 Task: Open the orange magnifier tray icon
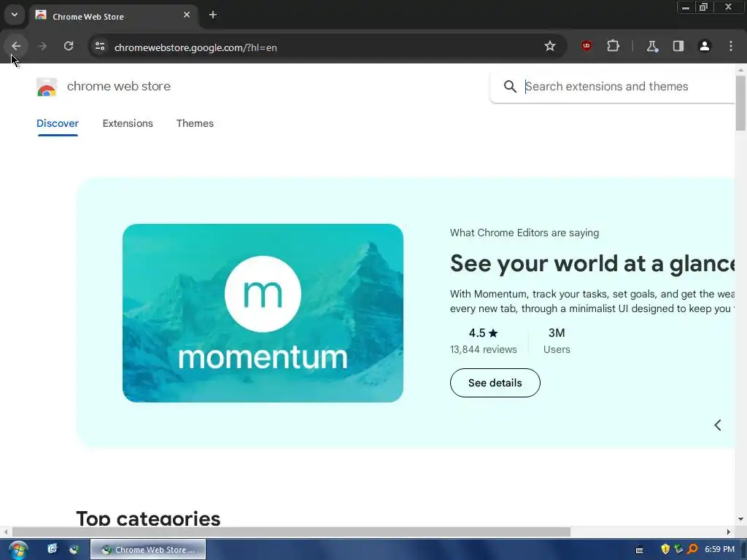click(693, 550)
